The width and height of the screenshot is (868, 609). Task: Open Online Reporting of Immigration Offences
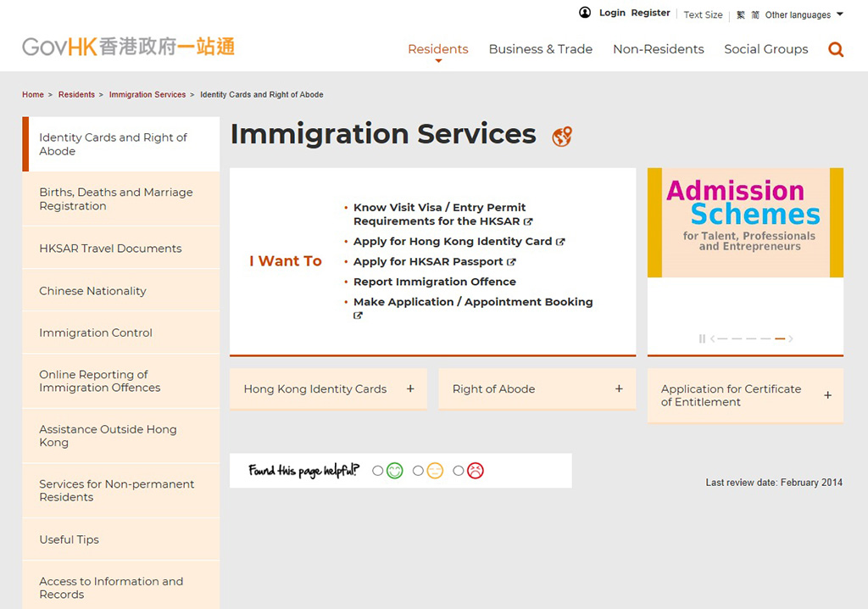pyautogui.click(x=120, y=381)
